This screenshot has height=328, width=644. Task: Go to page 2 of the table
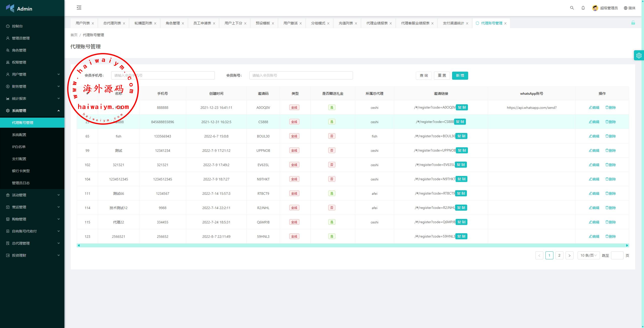pyautogui.click(x=559, y=255)
